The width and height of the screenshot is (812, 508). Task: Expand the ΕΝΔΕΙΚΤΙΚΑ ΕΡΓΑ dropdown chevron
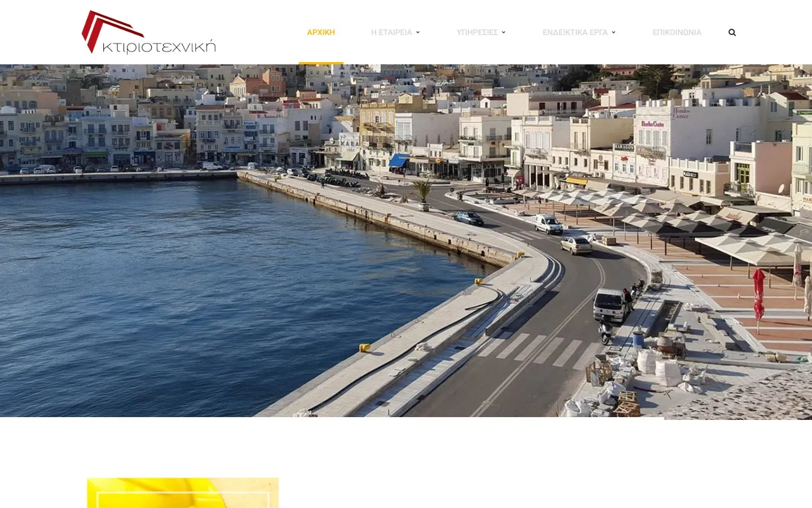[x=614, y=32]
